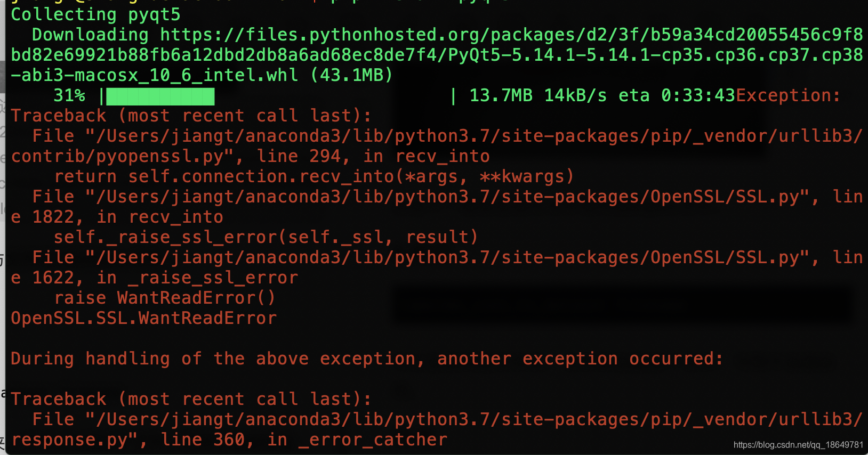Image resolution: width=868 pixels, height=455 pixels.
Task: Click 'line 294, in recv_into' text
Action: 373,156
